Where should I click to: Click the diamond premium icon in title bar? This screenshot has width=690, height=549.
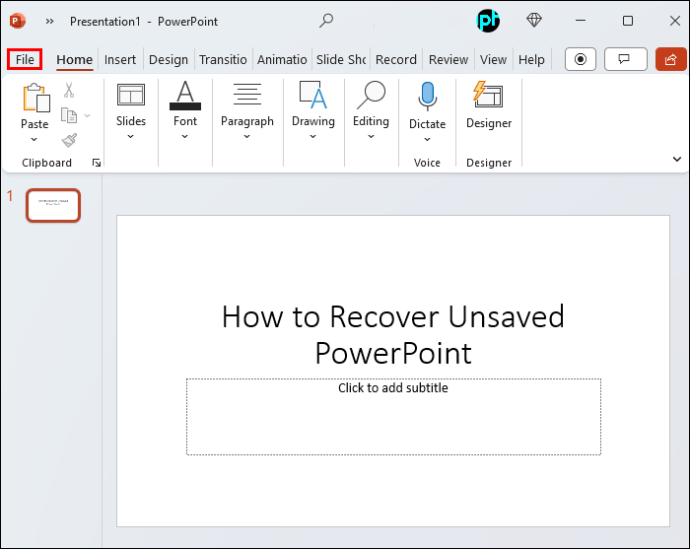pyautogui.click(x=534, y=21)
